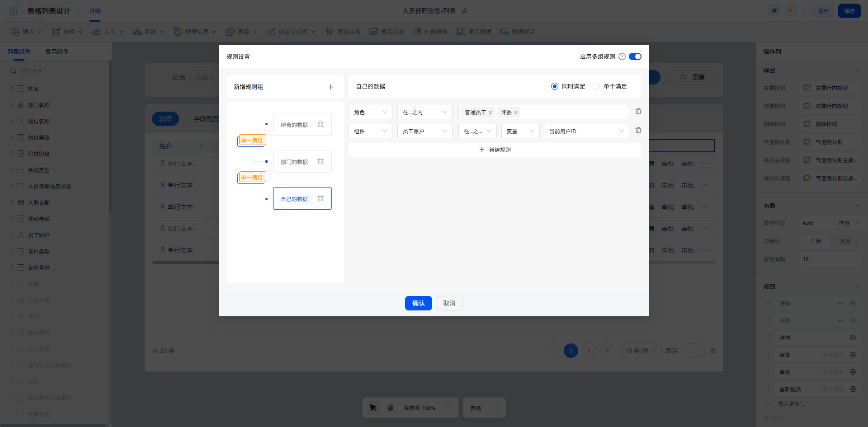The image size is (868, 427).
Task: Open the 表格 selector at bottom
Action: click(484, 408)
